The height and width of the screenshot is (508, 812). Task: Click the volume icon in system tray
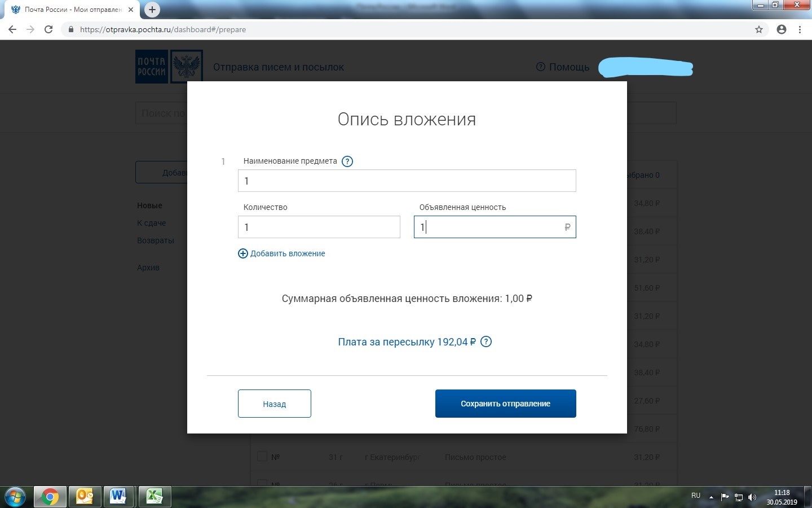point(752,497)
